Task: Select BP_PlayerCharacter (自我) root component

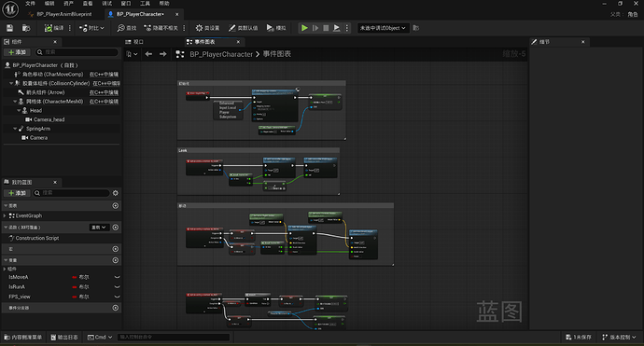Action: [45, 65]
